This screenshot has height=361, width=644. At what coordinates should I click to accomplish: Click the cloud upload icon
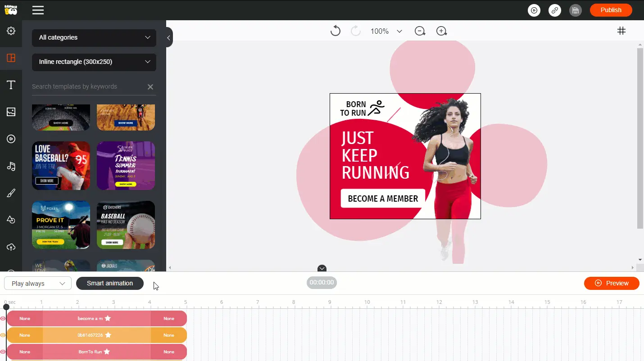pyautogui.click(x=11, y=247)
